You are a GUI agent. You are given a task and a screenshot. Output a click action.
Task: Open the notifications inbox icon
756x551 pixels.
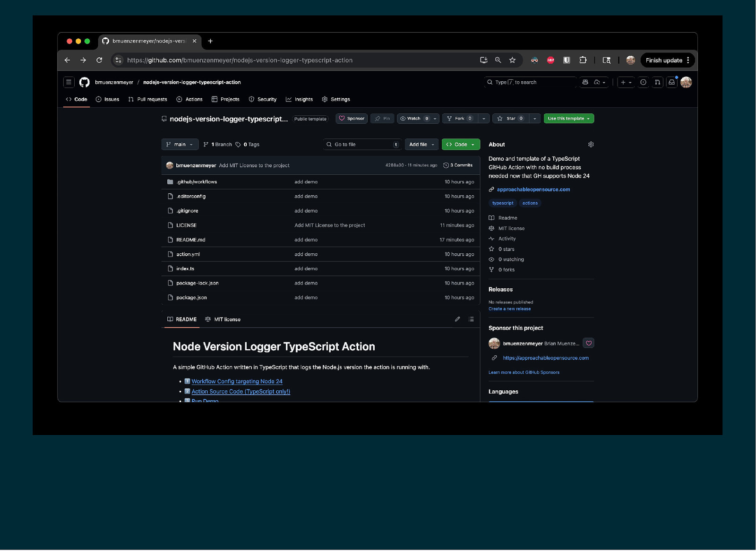click(671, 82)
